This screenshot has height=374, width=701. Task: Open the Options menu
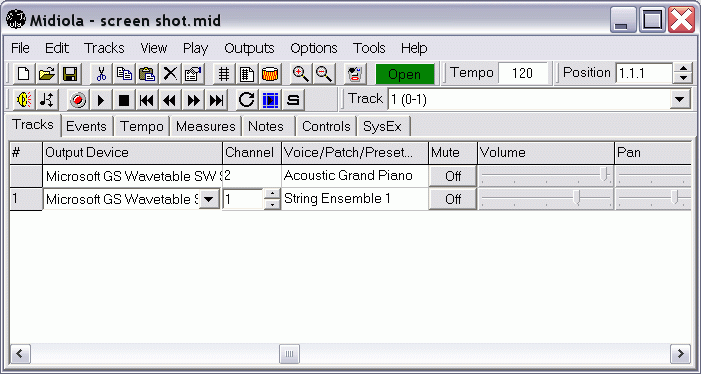tap(313, 48)
